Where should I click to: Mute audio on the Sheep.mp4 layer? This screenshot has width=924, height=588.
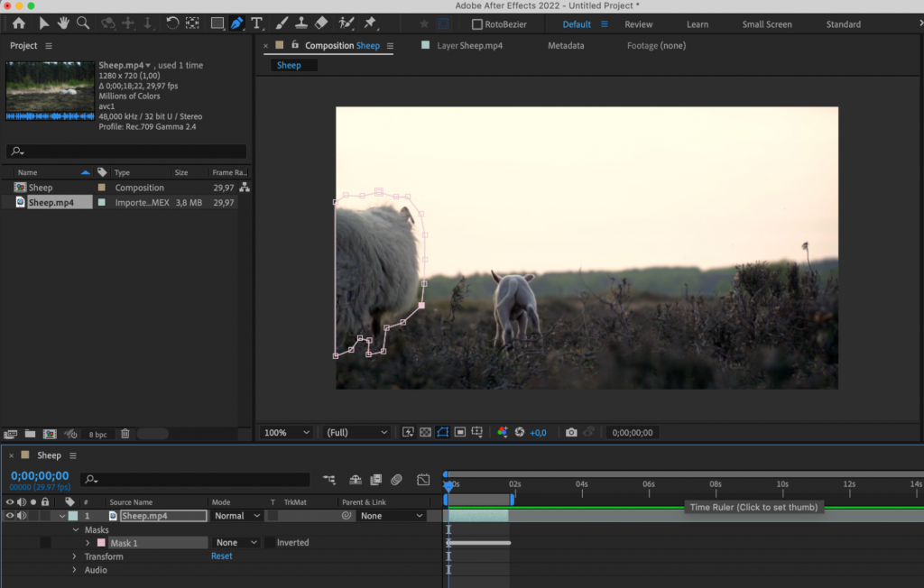point(21,515)
